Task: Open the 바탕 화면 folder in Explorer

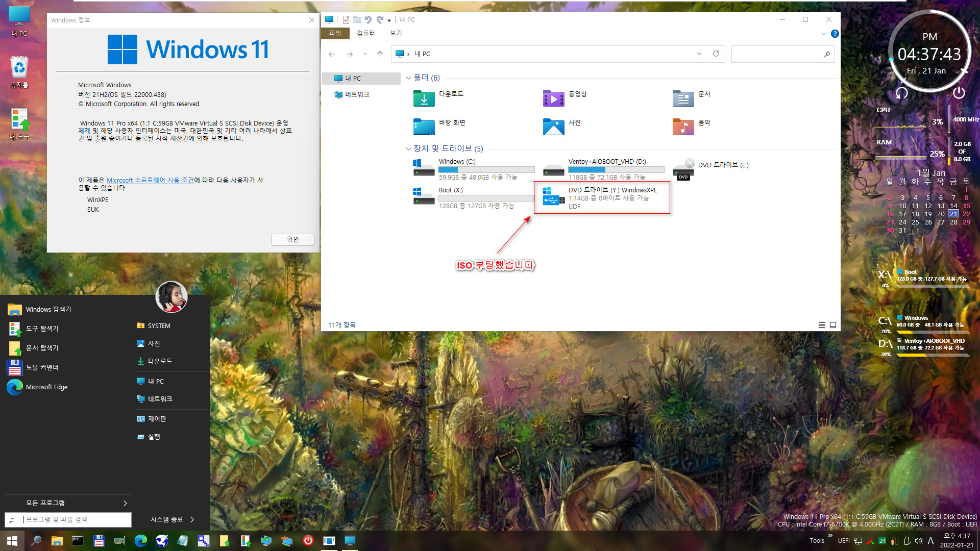Action: [439, 126]
